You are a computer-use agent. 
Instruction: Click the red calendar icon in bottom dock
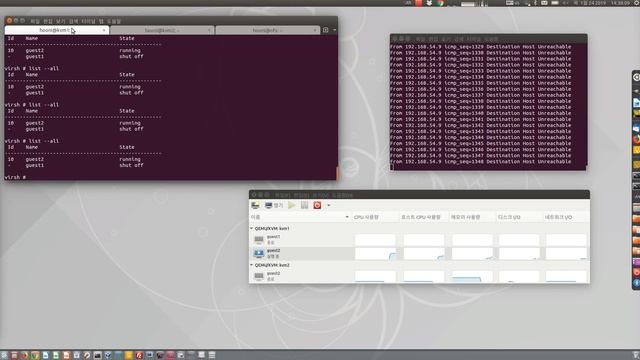(x=14, y=355)
